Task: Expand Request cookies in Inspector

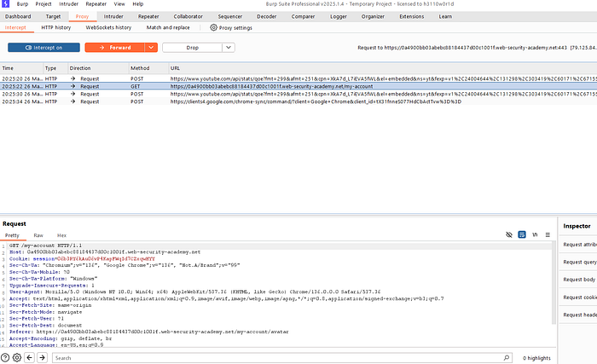Action: [579, 297]
